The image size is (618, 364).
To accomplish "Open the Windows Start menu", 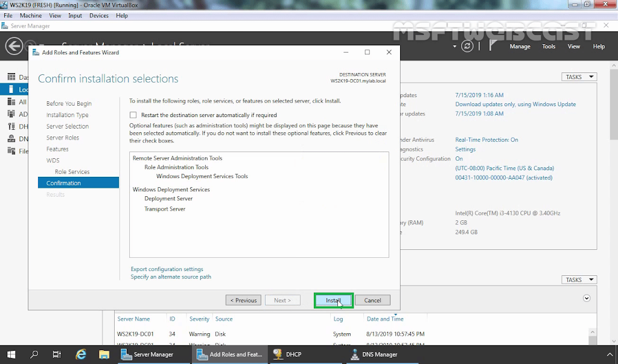I will coord(11,354).
